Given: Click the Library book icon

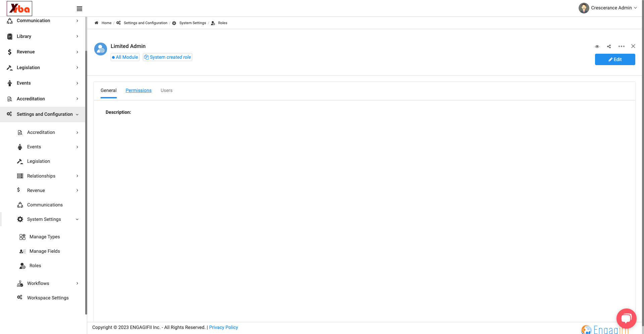Looking at the screenshot, I should [x=10, y=36].
